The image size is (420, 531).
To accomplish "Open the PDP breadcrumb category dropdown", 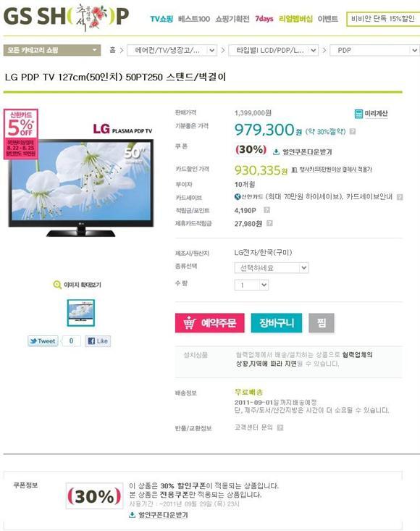I will (374, 50).
